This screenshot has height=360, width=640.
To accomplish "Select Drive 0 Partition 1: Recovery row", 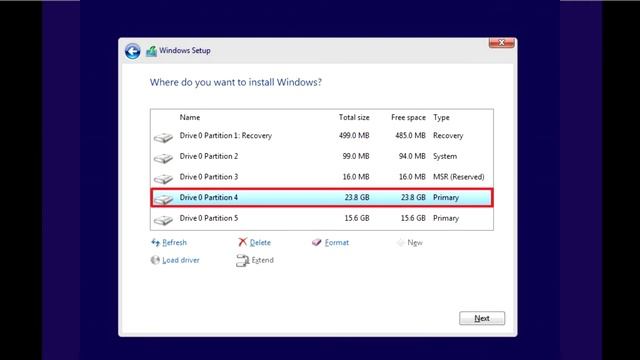I will [322, 136].
